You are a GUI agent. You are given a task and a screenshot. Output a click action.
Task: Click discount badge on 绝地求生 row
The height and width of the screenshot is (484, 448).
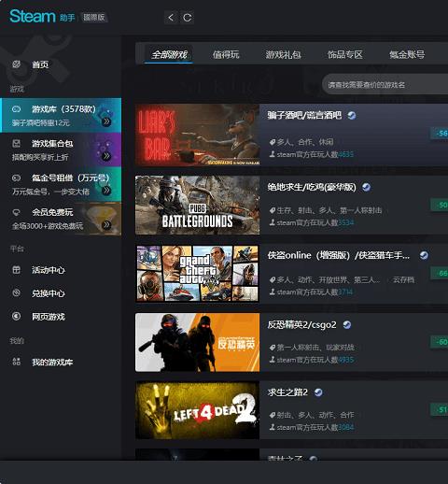(440, 205)
